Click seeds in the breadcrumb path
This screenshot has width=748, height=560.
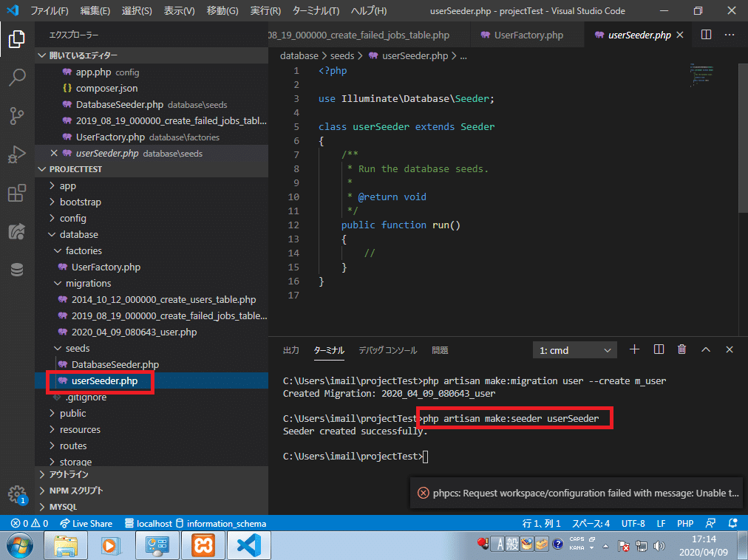[x=342, y=56]
